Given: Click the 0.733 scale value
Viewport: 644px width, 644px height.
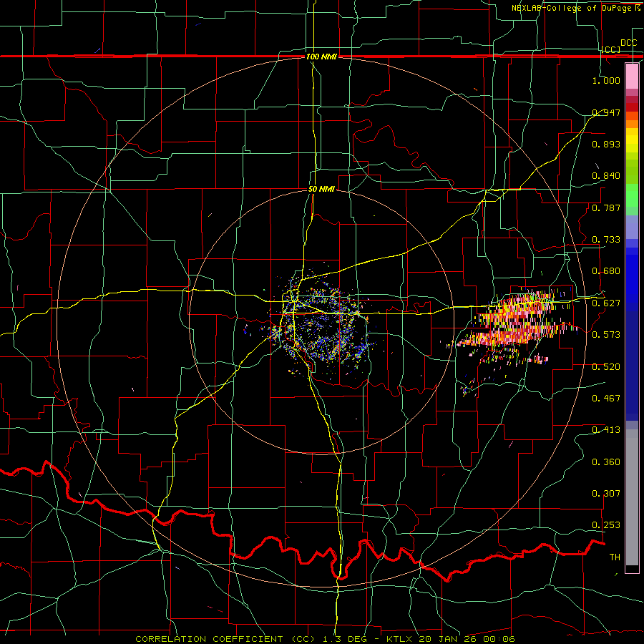Looking at the screenshot, I should pyautogui.click(x=606, y=240).
